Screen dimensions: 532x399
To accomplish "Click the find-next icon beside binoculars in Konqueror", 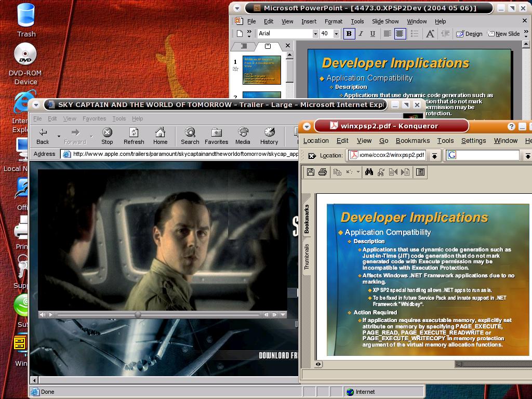I will [x=381, y=172].
